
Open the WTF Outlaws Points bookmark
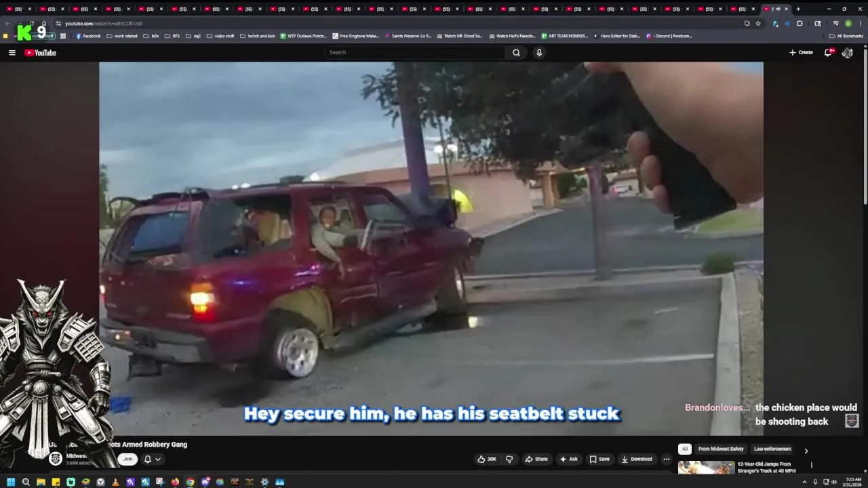click(x=303, y=36)
